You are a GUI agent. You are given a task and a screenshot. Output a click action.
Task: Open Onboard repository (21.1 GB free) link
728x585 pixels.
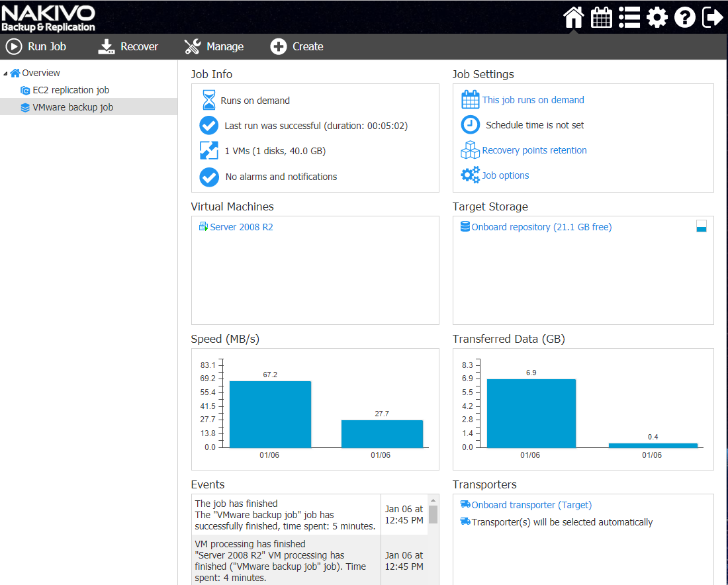point(541,227)
